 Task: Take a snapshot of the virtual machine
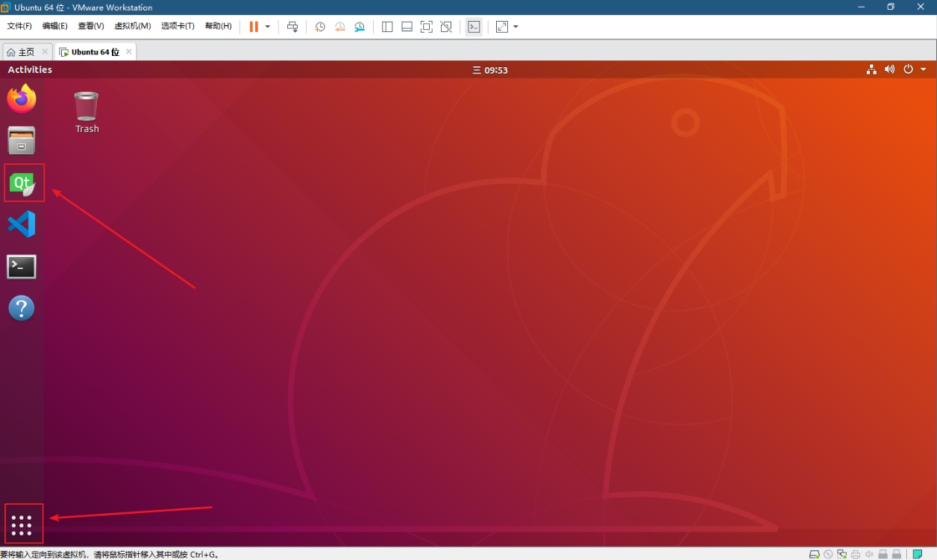click(320, 27)
